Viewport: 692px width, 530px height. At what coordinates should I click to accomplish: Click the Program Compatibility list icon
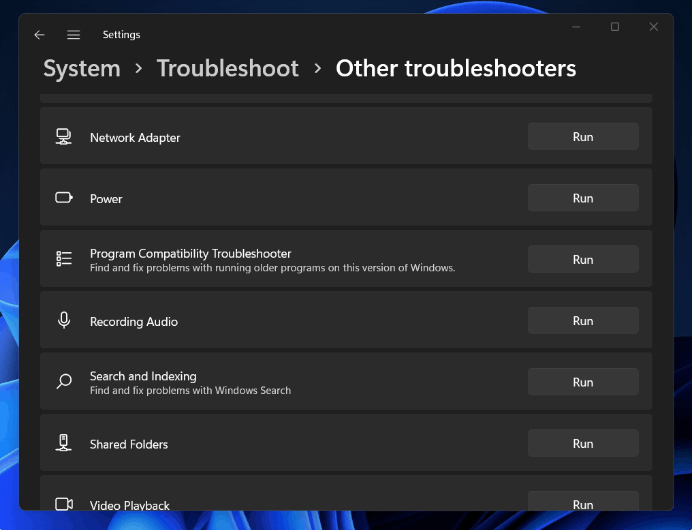[64, 259]
